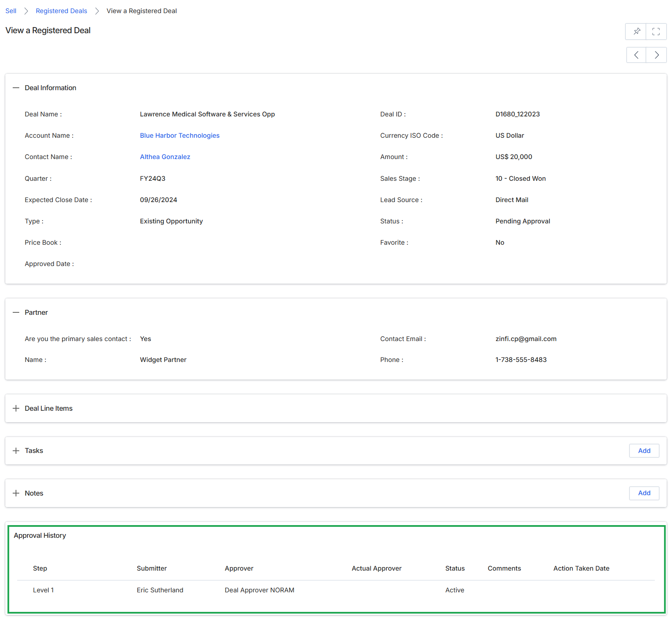Click the Widget Partner name value
672x628 pixels.
pyautogui.click(x=163, y=360)
